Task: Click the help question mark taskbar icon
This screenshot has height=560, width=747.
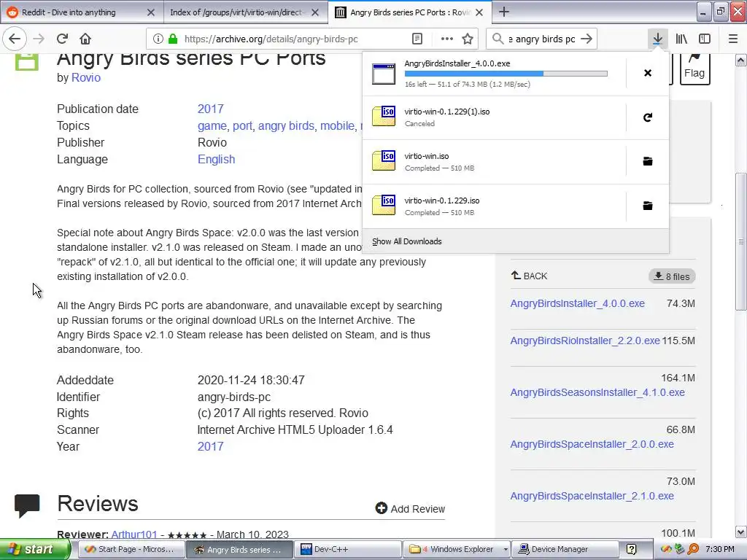Action: 631,550
